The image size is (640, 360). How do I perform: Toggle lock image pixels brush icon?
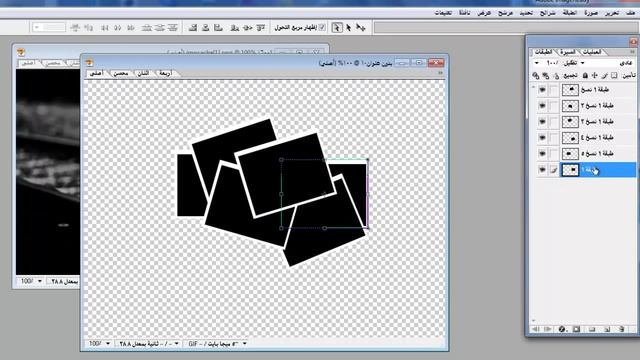(604, 76)
